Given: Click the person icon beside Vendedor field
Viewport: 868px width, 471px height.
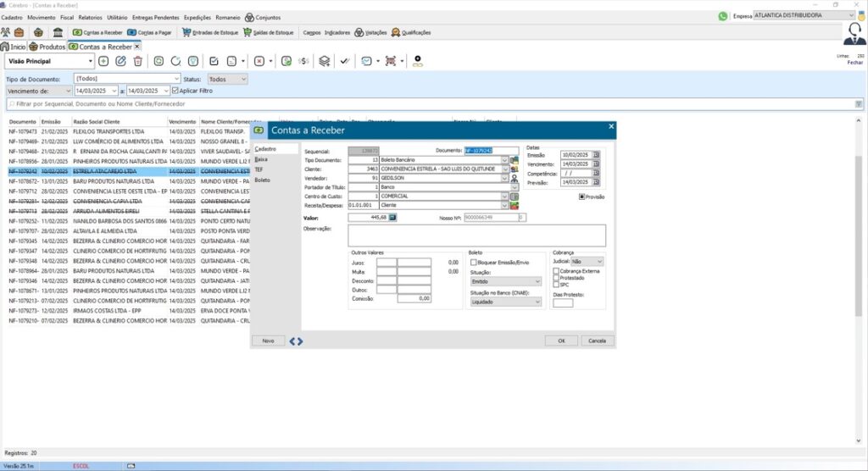Looking at the screenshot, I should (x=515, y=178).
